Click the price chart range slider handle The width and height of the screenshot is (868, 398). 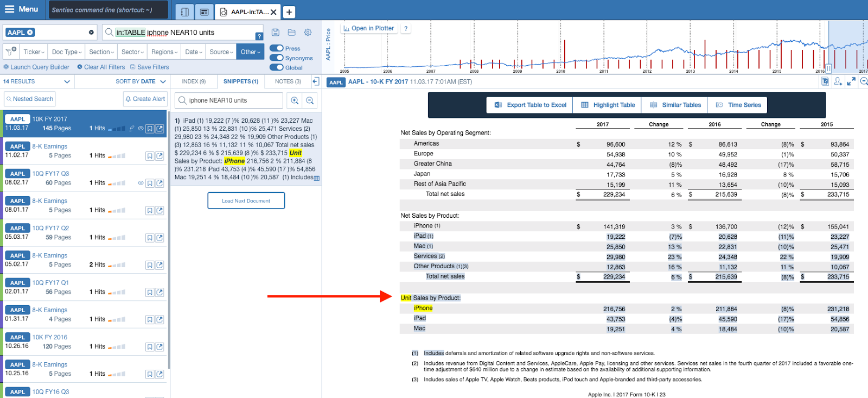[828, 69]
